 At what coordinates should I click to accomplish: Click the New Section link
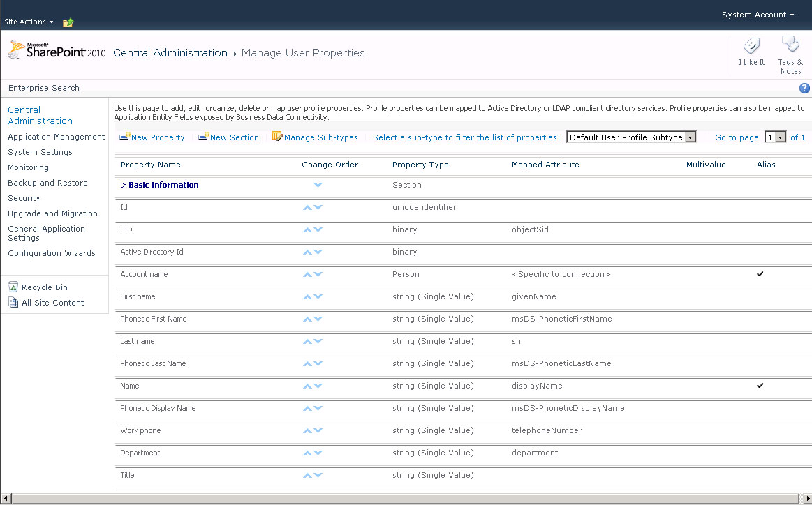234,137
